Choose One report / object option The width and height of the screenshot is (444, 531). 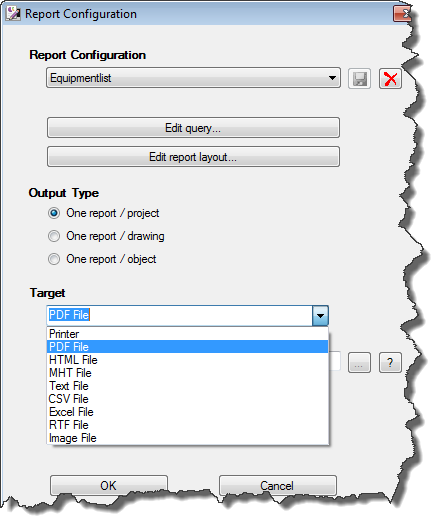(x=54, y=259)
